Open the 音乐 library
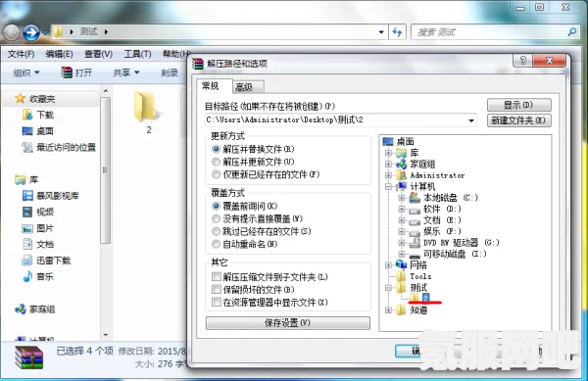 point(45,276)
